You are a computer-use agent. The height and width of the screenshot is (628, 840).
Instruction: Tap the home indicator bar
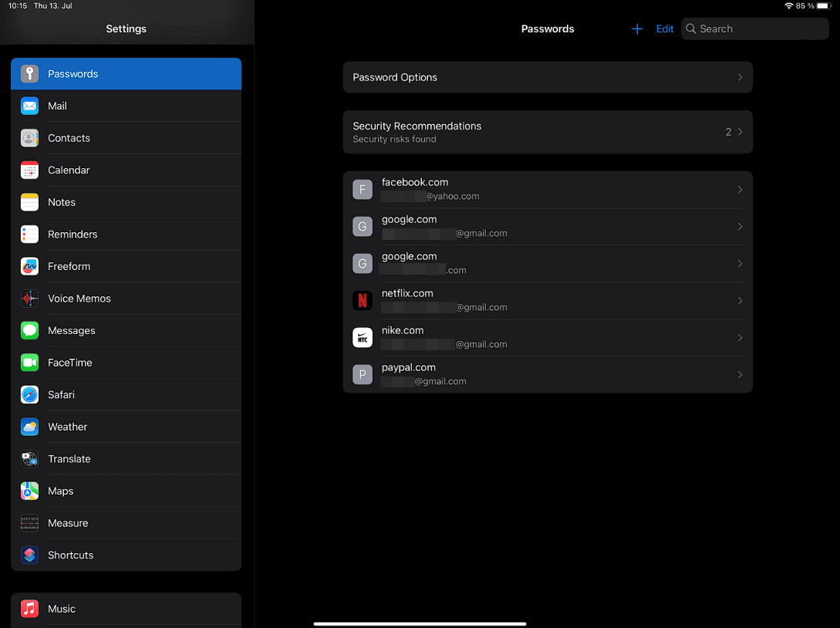[420, 623]
